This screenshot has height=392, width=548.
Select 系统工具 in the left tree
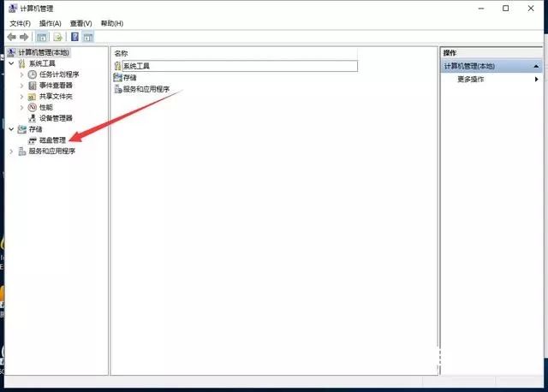(42, 63)
